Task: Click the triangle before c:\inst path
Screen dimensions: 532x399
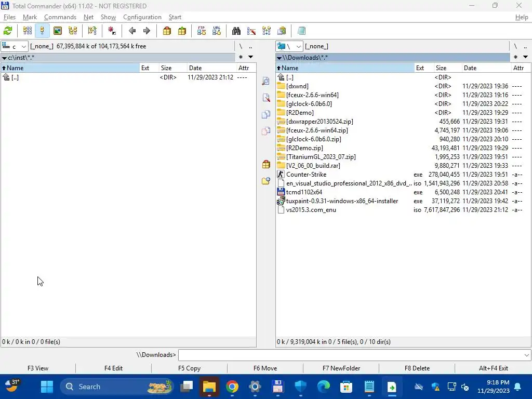Action: coord(4,58)
